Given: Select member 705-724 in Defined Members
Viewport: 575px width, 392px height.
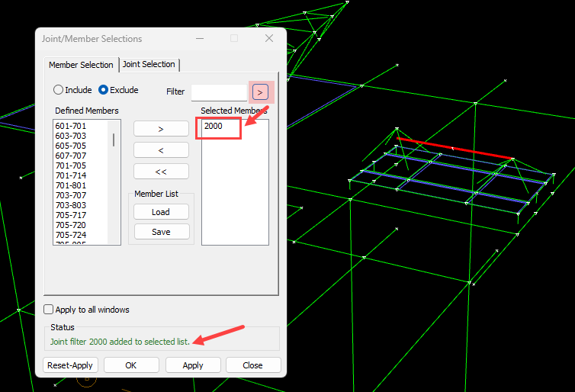Looking at the screenshot, I should point(71,235).
